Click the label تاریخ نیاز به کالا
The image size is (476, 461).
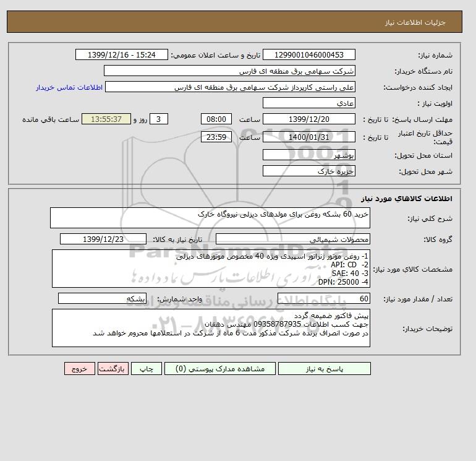click(x=177, y=239)
